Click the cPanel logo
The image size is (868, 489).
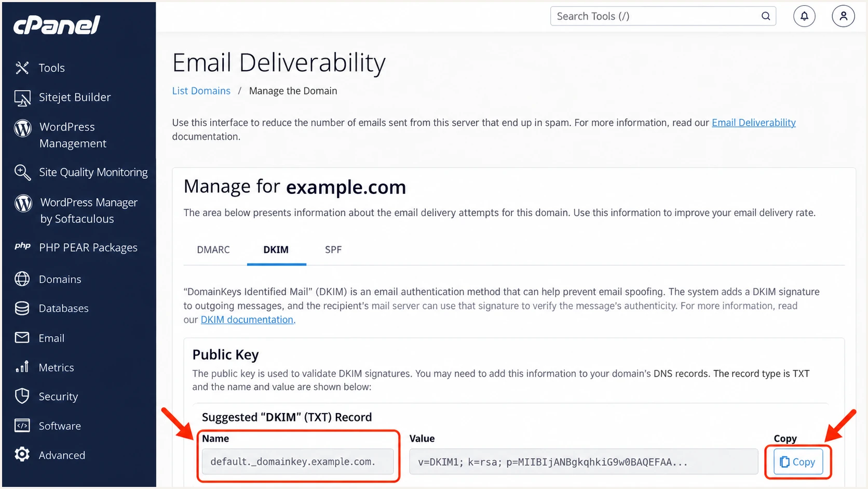(57, 25)
